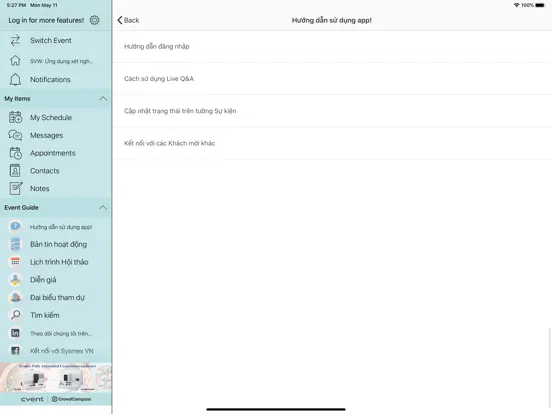This screenshot has width=552, height=414.
Task: Click the CrowdCompass logo in footer
Action: pyautogui.click(x=71, y=399)
